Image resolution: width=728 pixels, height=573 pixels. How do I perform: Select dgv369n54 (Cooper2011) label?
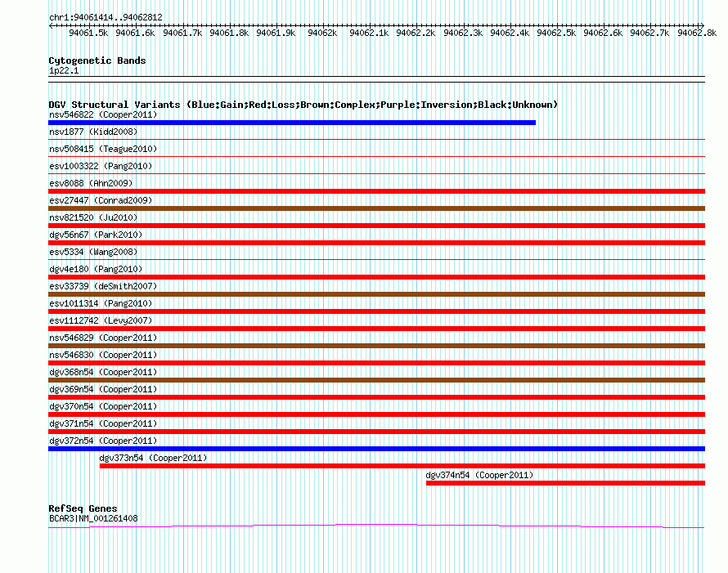click(103, 389)
